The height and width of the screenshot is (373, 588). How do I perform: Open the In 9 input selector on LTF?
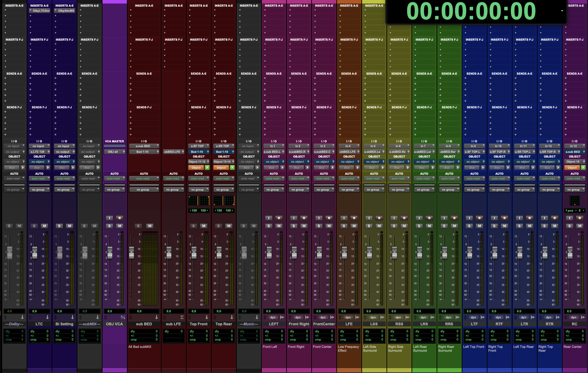474,146
